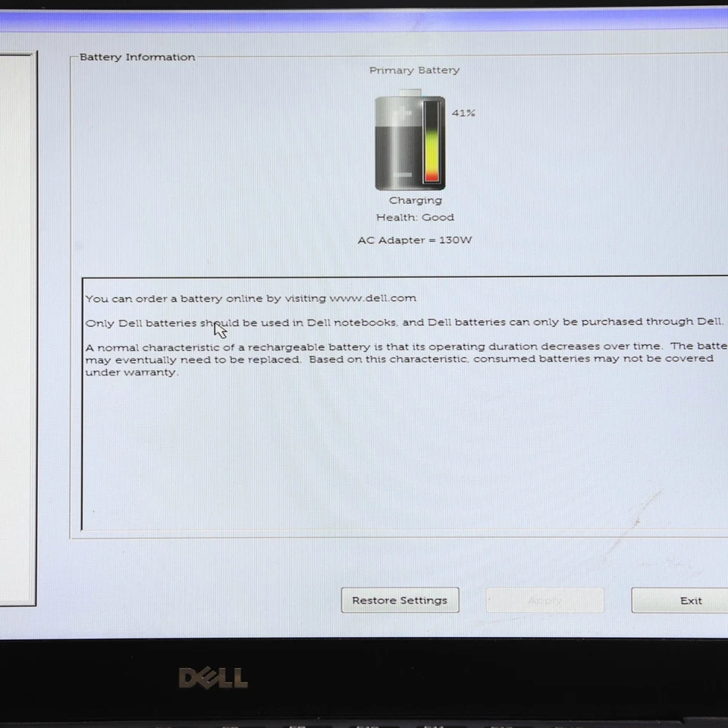728x728 pixels.
Task: Click the Charging status indicator
Action: 415,199
